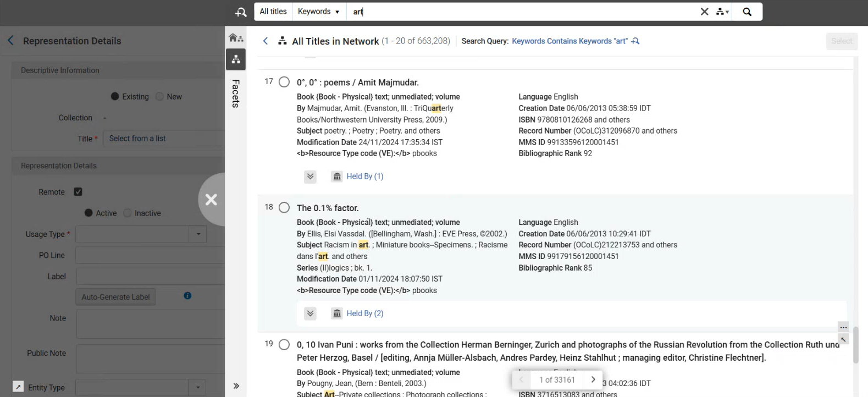Viewport: 868px width, 397px height.
Task: Click the network icon next to All Titles heading
Action: coord(283,41)
